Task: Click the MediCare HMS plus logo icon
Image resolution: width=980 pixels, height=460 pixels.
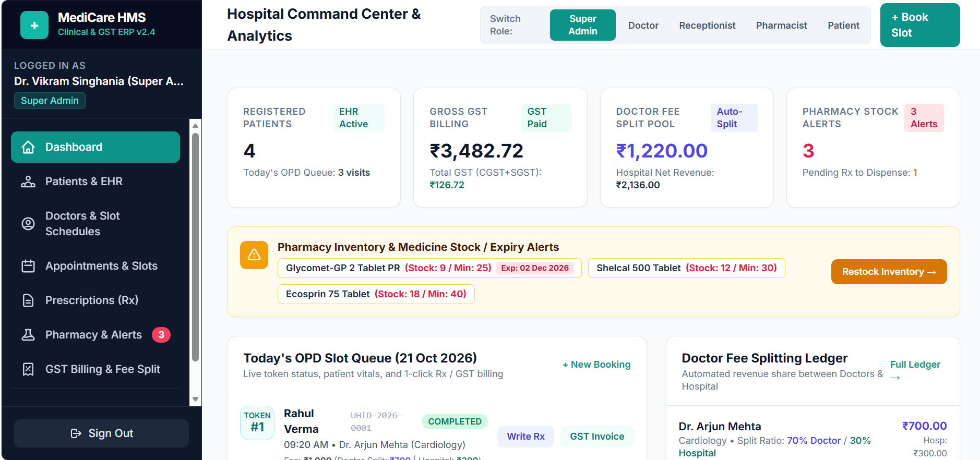Action: (34, 25)
